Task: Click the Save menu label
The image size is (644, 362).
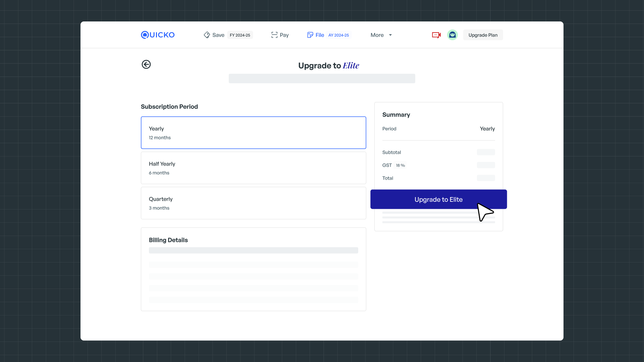Action: (x=218, y=35)
